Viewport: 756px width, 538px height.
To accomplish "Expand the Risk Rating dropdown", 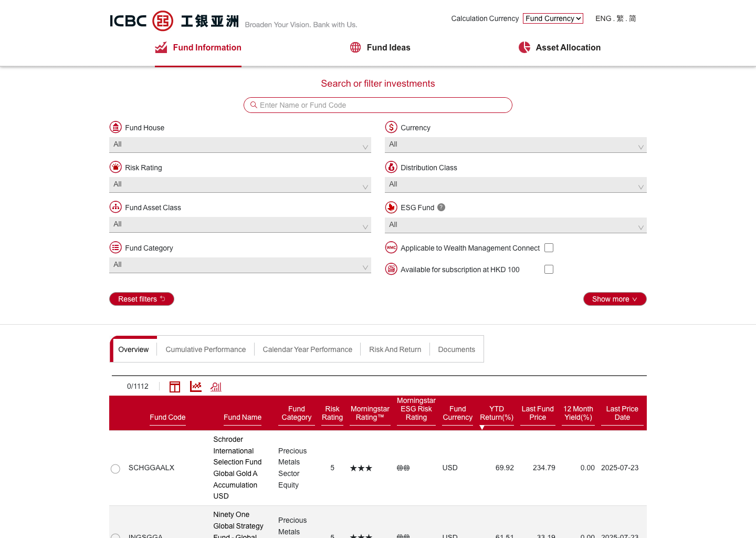I will [240, 185].
